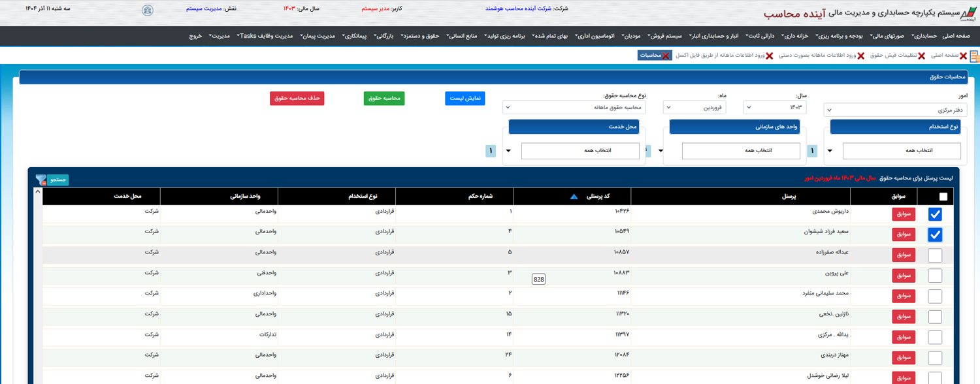Uncheck the checkbox for داریوش محمدی
Image resolution: width=980 pixels, height=384 pixels.
935,214
